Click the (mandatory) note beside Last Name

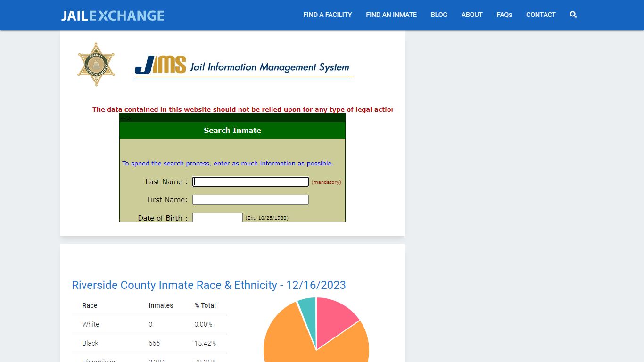click(326, 182)
